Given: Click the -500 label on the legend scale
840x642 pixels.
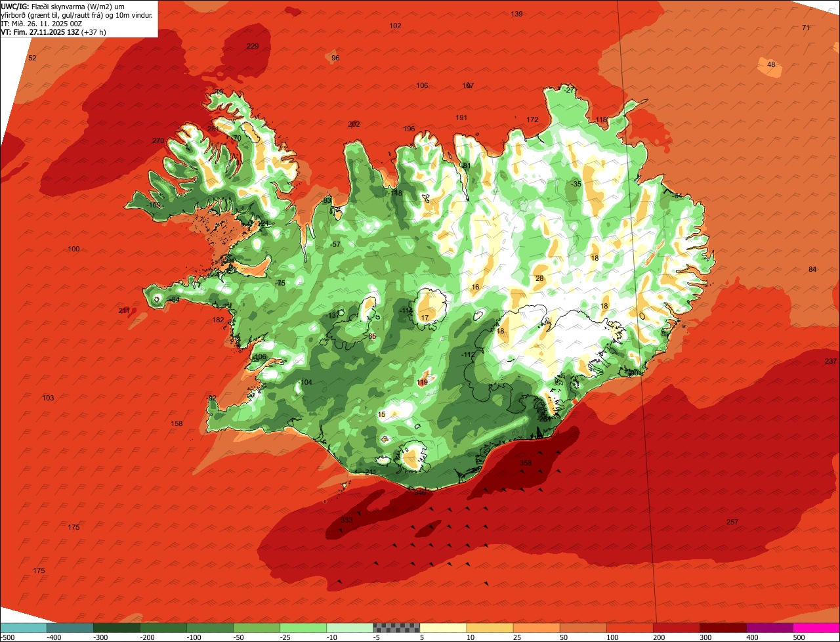Looking at the screenshot, I should point(8,637).
